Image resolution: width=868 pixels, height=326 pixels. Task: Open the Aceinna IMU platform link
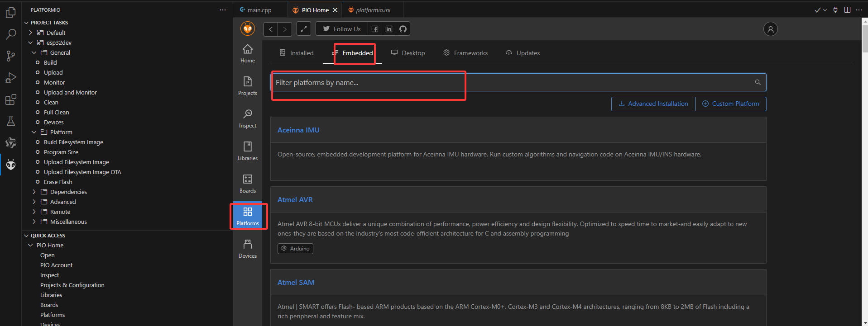click(298, 130)
